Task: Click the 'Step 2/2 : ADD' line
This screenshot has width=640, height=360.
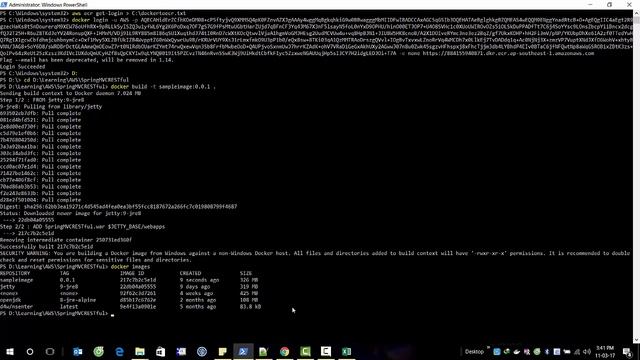Action: point(82,227)
